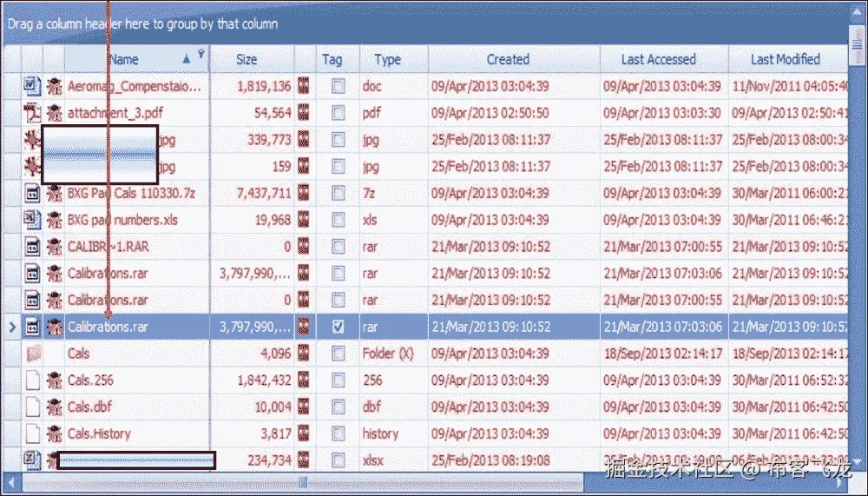Tag the BXG pad numbers.xls checkbox
The height and width of the screenshot is (496, 868).
[338, 220]
